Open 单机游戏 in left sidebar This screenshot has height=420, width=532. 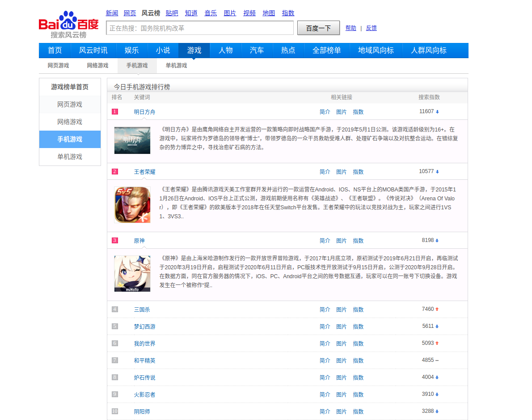[x=70, y=157]
